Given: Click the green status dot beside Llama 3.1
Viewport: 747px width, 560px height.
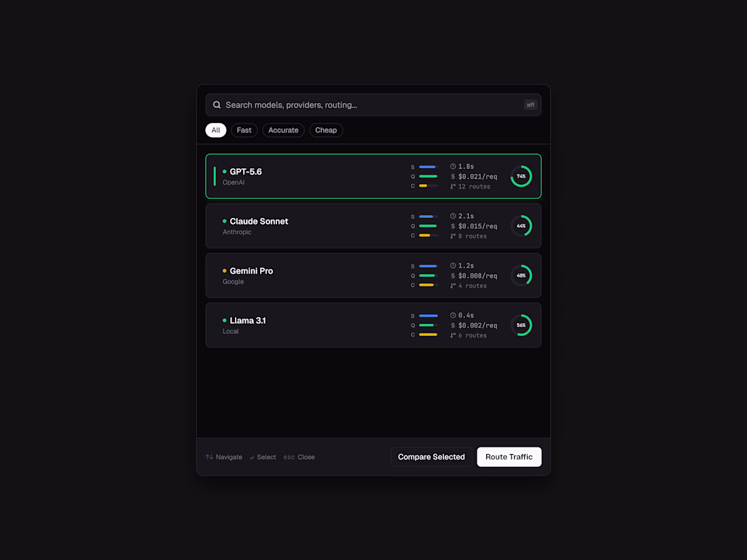Looking at the screenshot, I should (224, 320).
